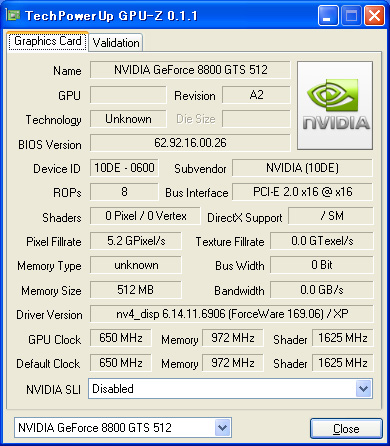Click Bus Interface value PCI-E 2.0 x16 @ x16
The width and height of the screenshot is (390, 446).
point(302,192)
